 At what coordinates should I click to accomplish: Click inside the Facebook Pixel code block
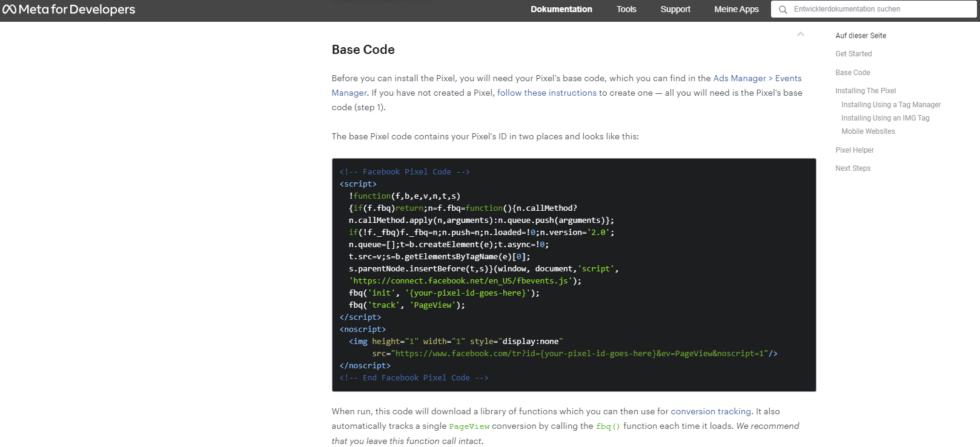[666, 273]
